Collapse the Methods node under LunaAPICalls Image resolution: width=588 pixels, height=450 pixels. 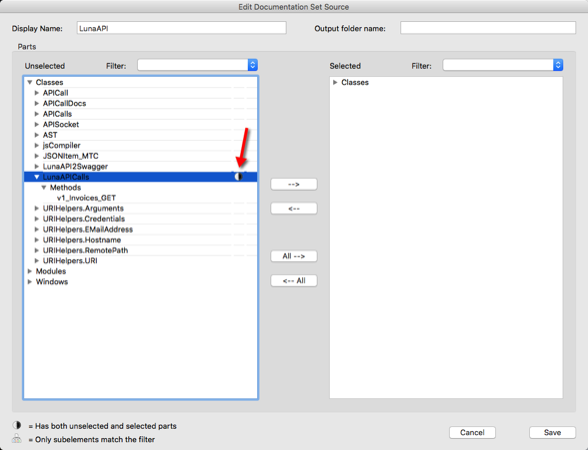pos(44,188)
